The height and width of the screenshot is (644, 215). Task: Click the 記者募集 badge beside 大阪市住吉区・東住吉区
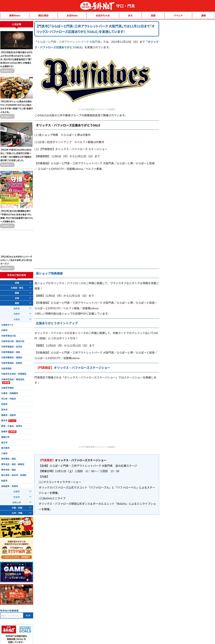[6, 383]
